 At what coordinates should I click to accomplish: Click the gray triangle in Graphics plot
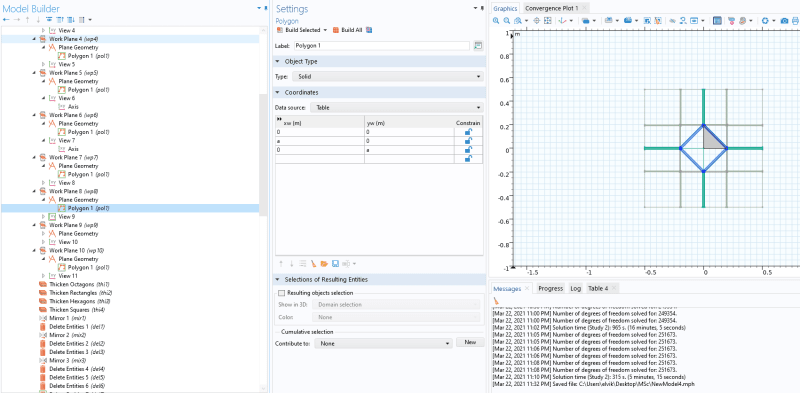[711, 140]
